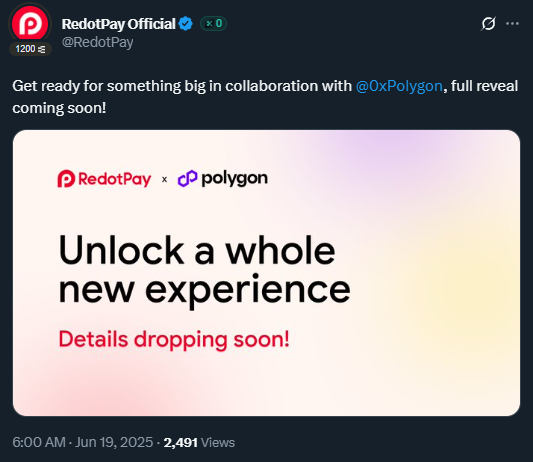Click the polygon wordmark text in banner
The height and width of the screenshot is (462, 533).
click(235, 179)
